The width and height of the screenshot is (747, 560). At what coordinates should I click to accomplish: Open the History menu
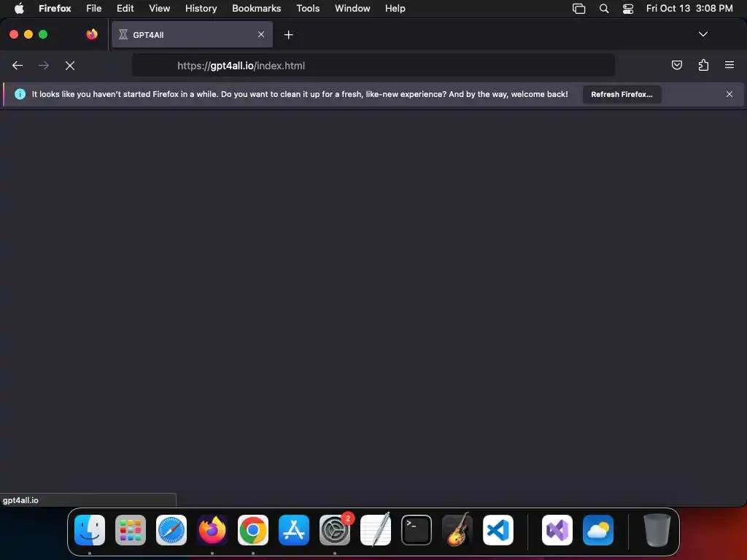(201, 8)
